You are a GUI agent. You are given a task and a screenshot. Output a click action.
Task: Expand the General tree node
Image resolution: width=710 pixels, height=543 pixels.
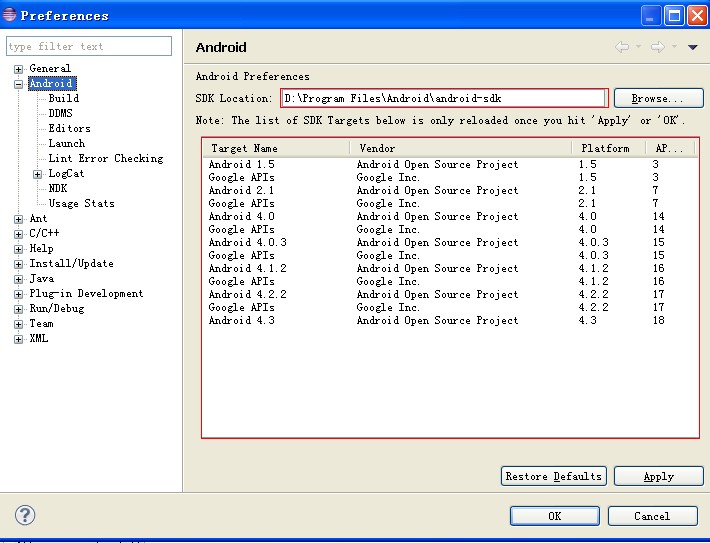pos(18,69)
